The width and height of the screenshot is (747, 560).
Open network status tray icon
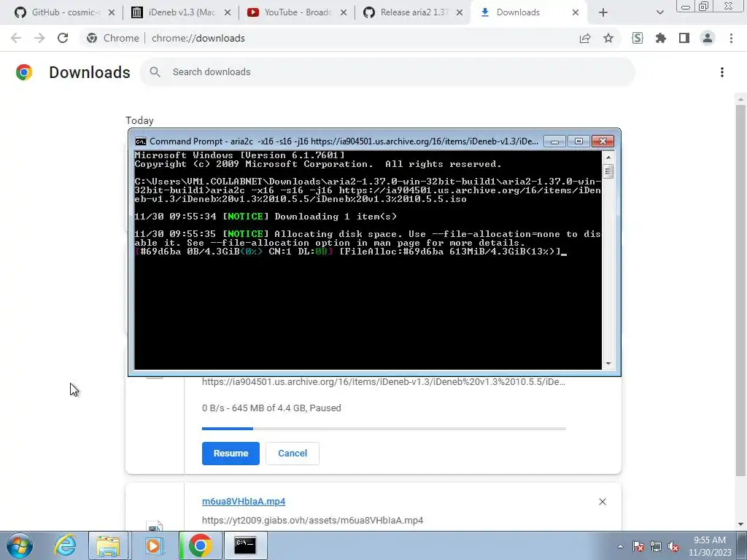click(x=656, y=547)
